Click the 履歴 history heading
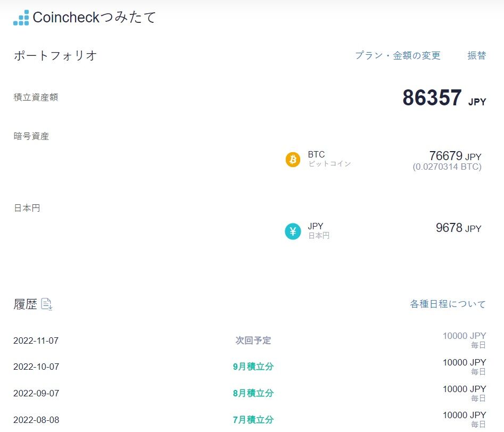Viewport: 504px width, 432px height. (x=25, y=304)
